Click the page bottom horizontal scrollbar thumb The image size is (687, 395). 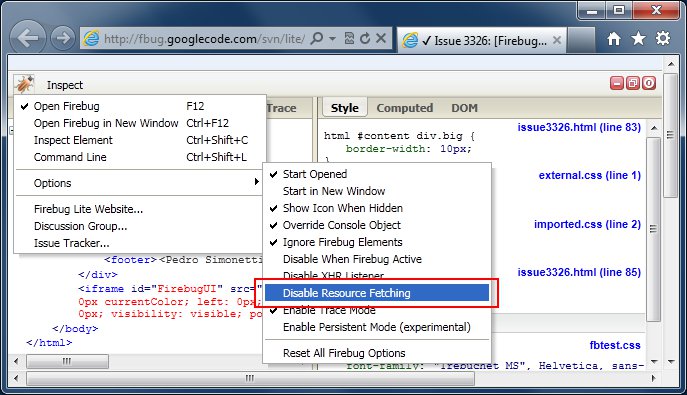point(250,378)
